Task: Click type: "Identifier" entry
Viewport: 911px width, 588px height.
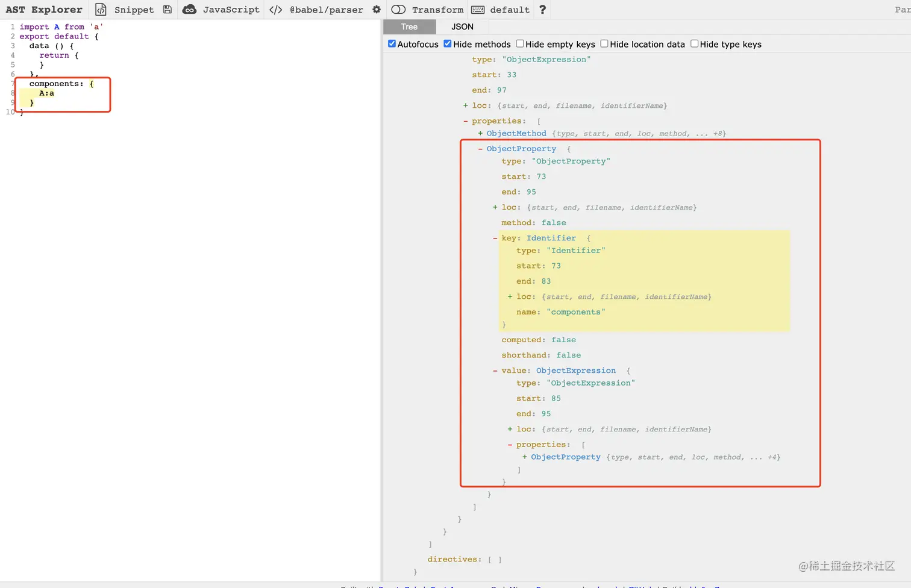Action: 560,251
